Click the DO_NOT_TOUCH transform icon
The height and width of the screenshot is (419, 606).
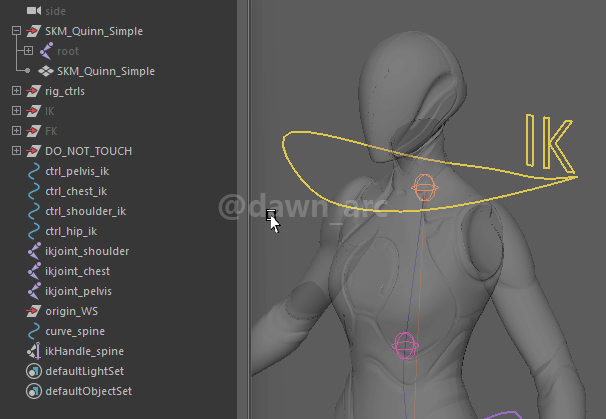[x=34, y=151]
